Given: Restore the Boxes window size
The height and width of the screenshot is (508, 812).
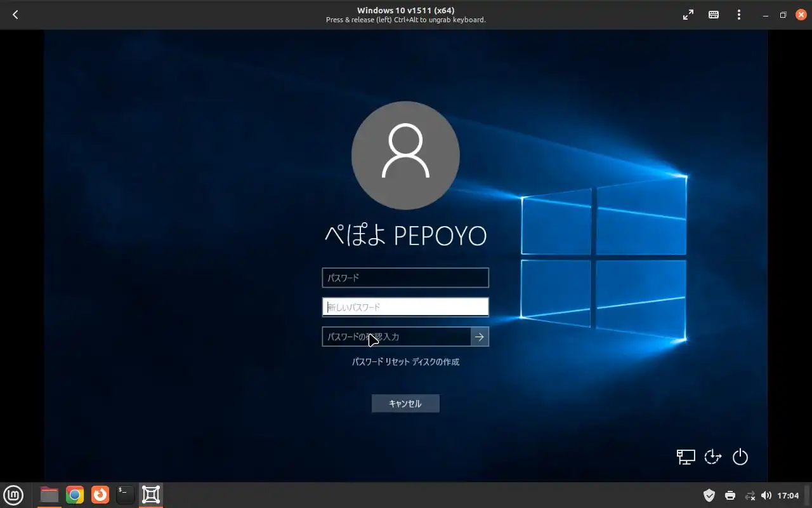Looking at the screenshot, I should click(x=783, y=15).
